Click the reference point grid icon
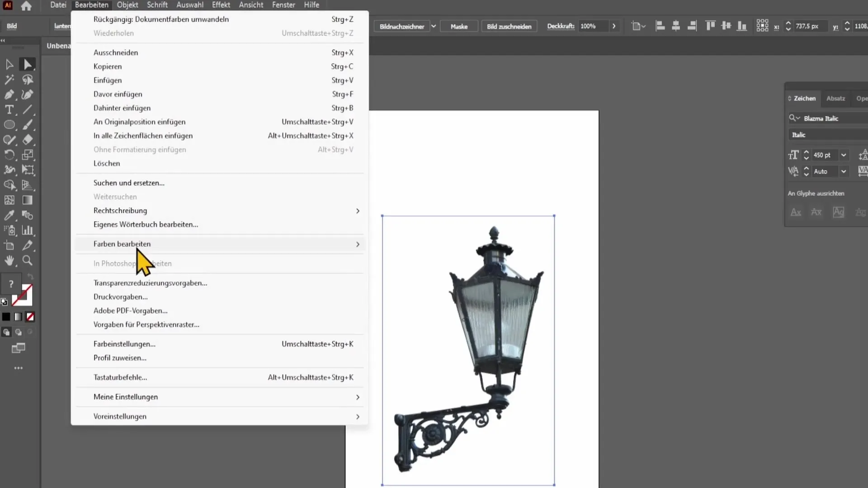The width and height of the screenshot is (868, 488). (762, 26)
